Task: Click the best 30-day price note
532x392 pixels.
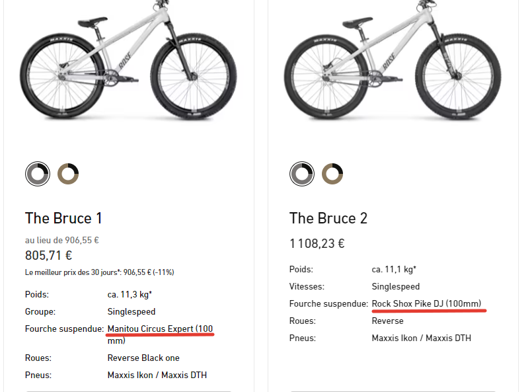Action: click(x=99, y=272)
